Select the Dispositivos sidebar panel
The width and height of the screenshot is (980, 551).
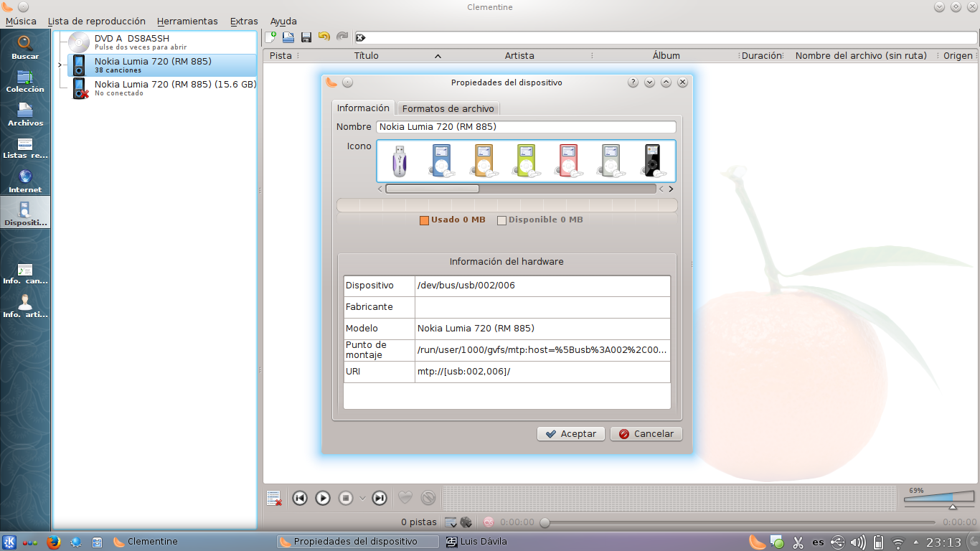click(25, 213)
